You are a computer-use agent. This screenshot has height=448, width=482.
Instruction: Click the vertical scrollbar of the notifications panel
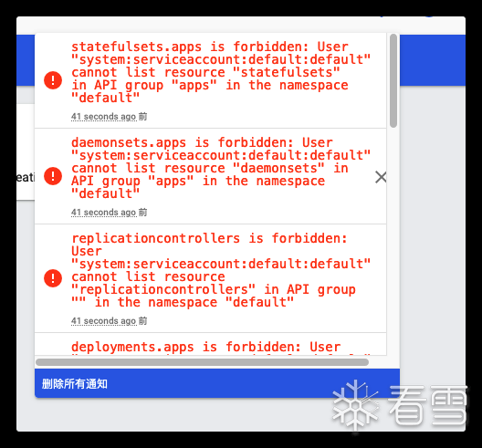(x=393, y=80)
